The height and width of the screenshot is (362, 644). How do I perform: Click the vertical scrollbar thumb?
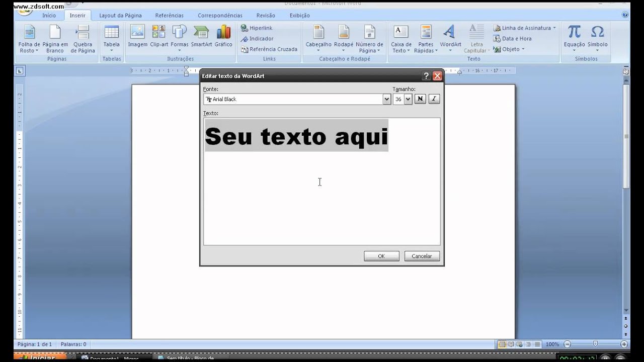coord(626,136)
